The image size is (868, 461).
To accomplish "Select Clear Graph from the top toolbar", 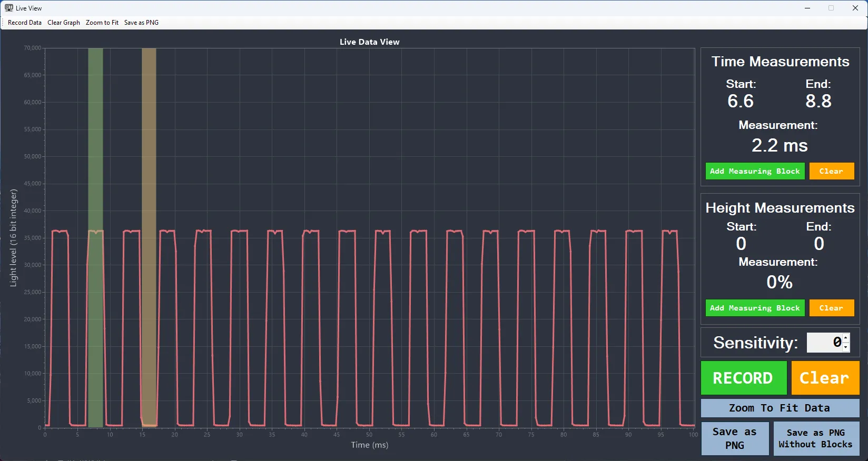I will [x=64, y=23].
